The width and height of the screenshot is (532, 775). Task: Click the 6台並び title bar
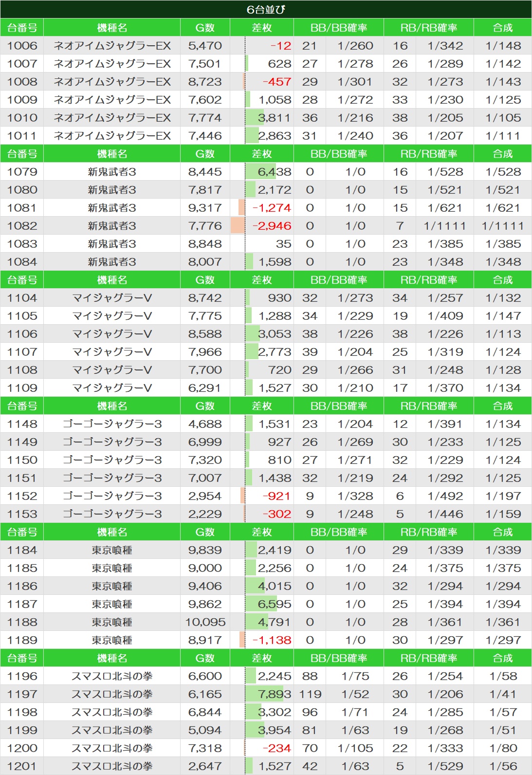(266, 9)
